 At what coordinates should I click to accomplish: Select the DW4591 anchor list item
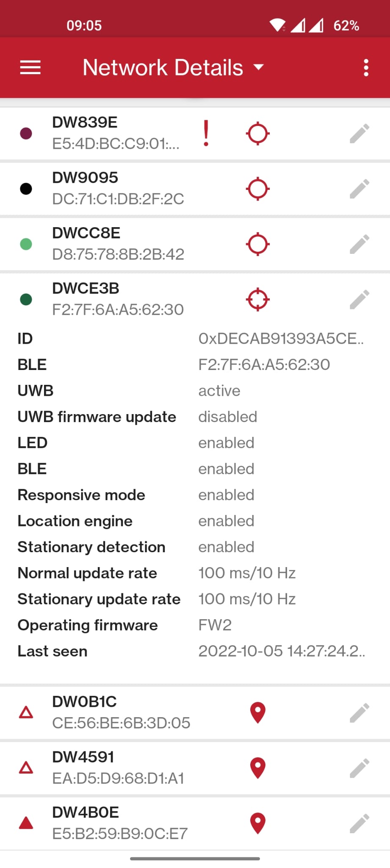[195, 768]
